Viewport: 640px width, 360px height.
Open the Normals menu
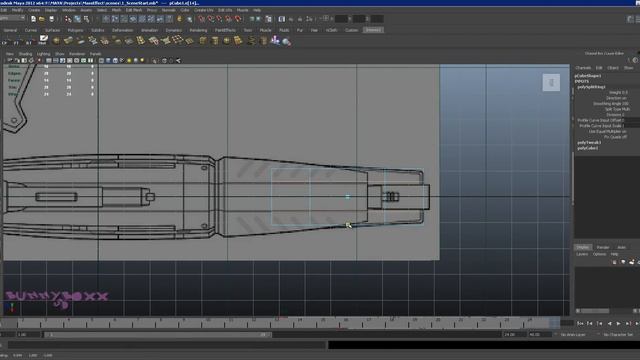(169, 10)
